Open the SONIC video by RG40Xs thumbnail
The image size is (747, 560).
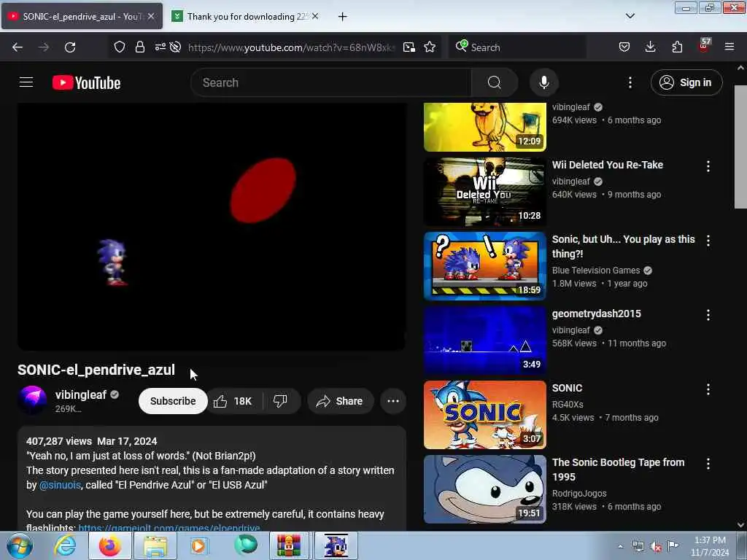tap(485, 415)
